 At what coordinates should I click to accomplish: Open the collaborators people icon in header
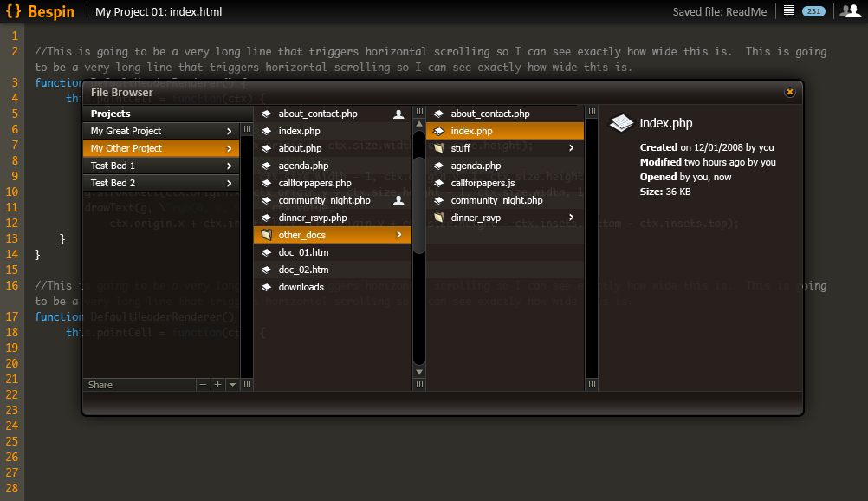[x=849, y=11]
